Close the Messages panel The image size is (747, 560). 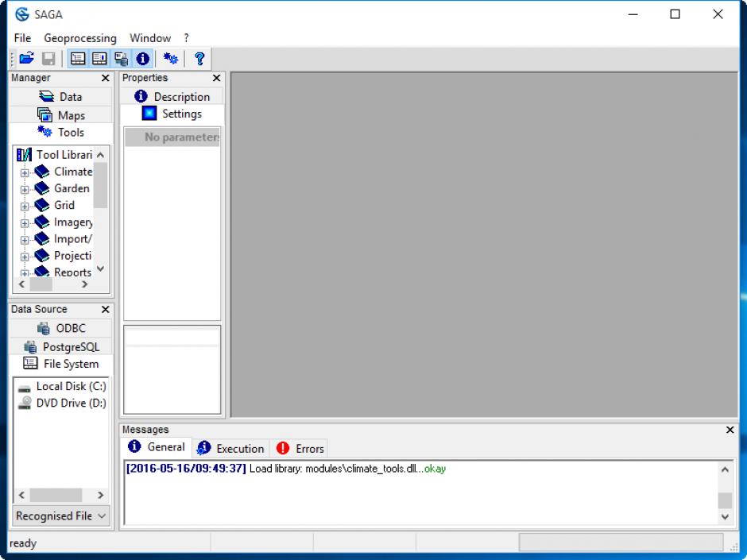(x=730, y=430)
